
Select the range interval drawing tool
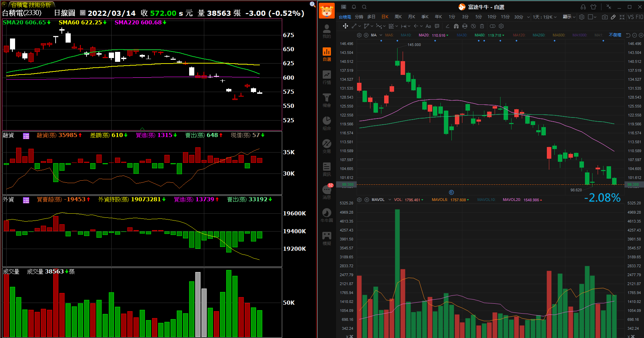tap(404, 26)
